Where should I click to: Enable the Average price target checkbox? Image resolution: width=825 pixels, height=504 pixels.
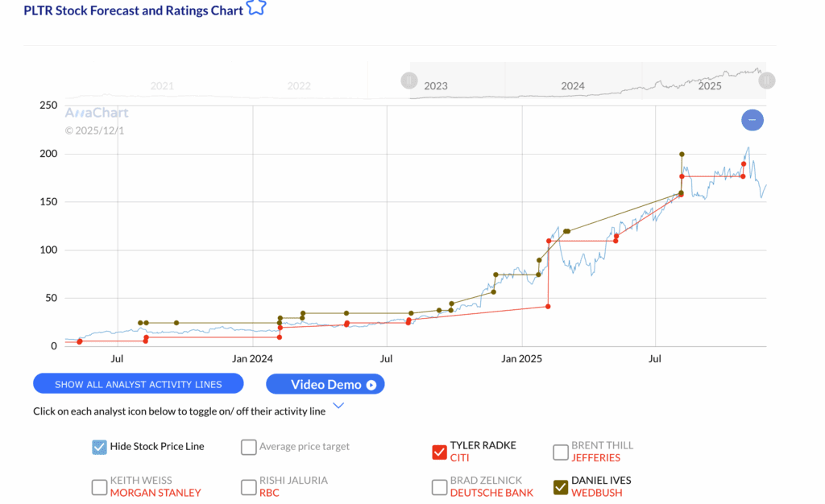[x=248, y=447]
